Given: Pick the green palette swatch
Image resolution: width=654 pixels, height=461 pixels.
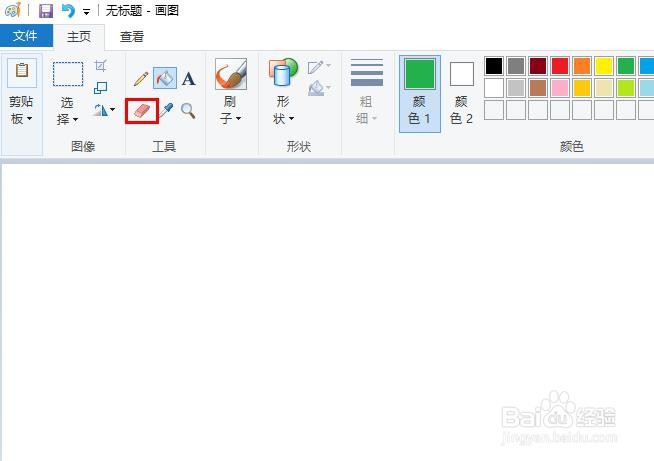Looking at the screenshot, I should (x=626, y=66).
